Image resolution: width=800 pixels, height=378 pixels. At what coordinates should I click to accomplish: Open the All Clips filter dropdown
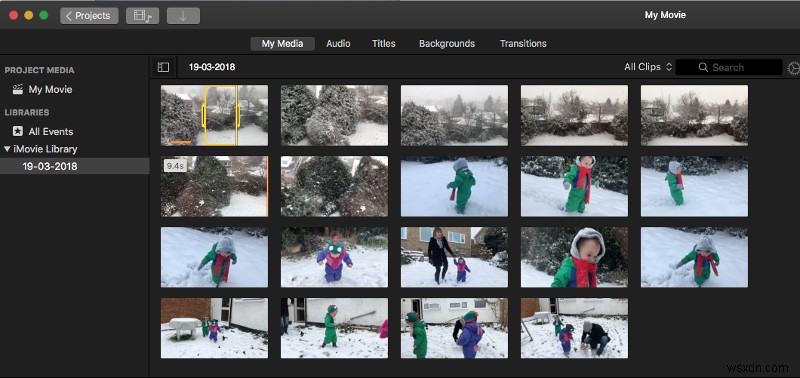click(647, 67)
